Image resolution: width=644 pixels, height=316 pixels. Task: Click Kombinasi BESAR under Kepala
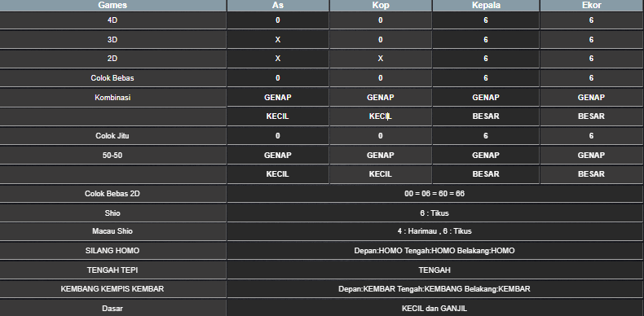pyautogui.click(x=486, y=116)
